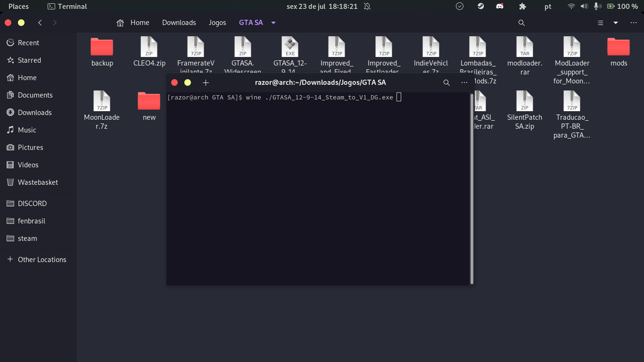644x362 pixels.
Task: Open the steam bookmark in sidebar
Action: coord(38,239)
